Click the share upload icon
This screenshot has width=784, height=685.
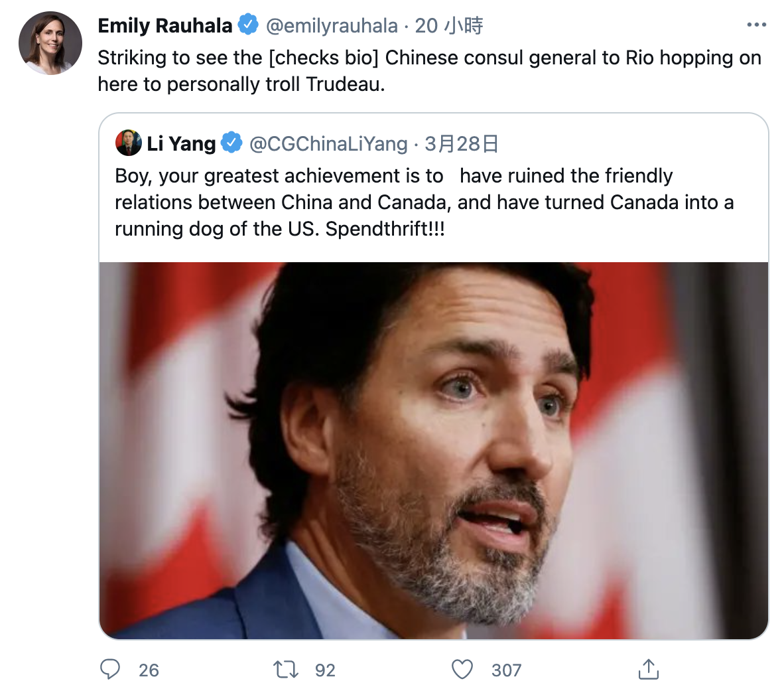tap(648, 669)
